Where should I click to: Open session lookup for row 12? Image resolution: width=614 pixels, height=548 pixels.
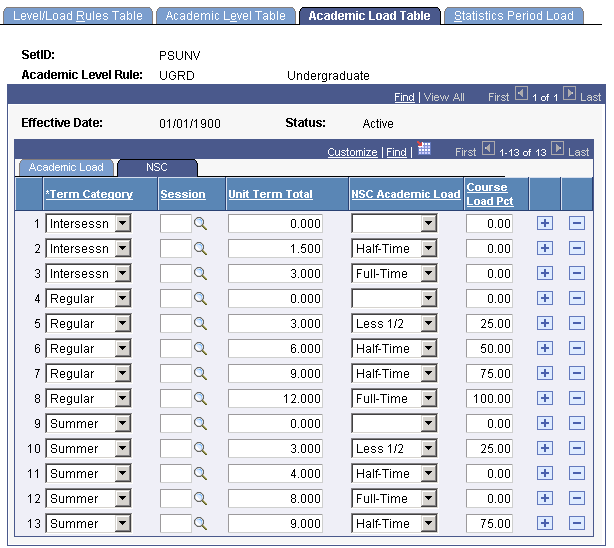pyautogui.click(x=200, y=498)
